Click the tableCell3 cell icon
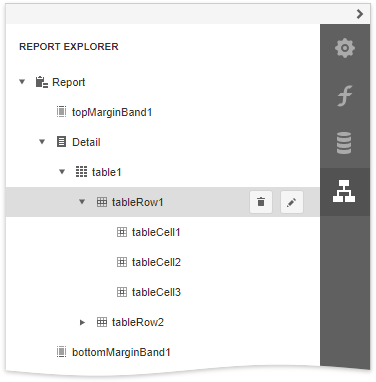This screenshot has width=376, height=382. pos(122,292)
